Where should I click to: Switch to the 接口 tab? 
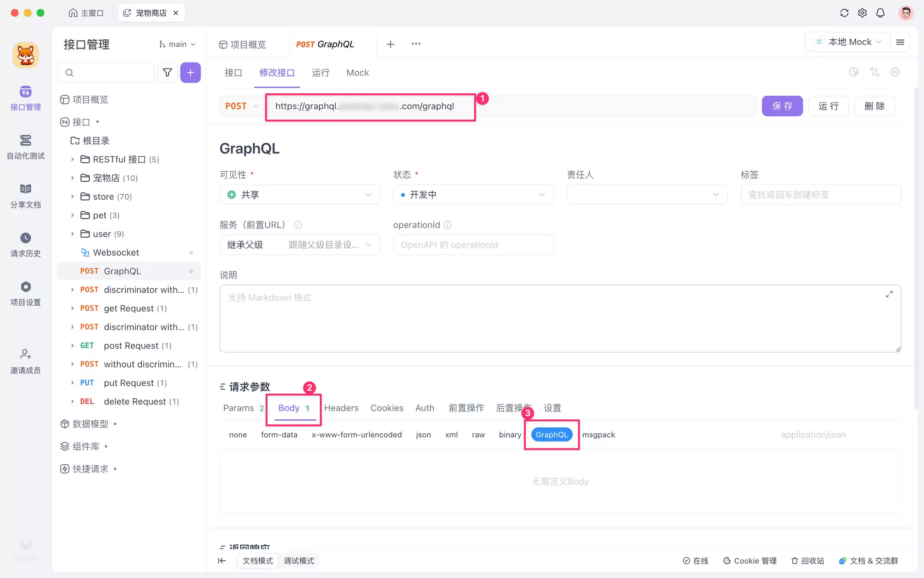(233, 73)
